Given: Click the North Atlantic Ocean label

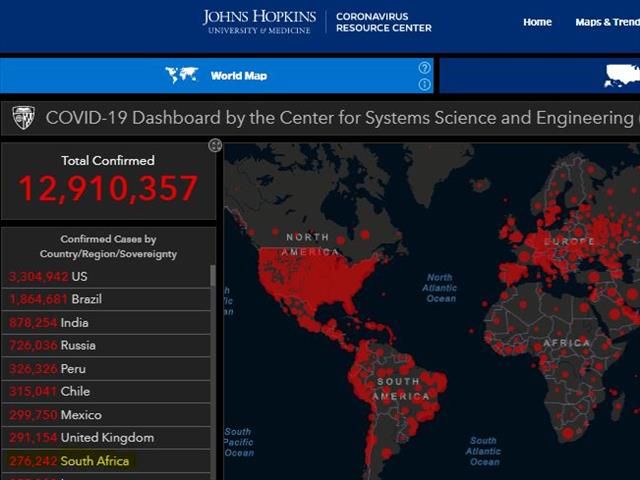Looking at the screenshot, I should 440,288.
